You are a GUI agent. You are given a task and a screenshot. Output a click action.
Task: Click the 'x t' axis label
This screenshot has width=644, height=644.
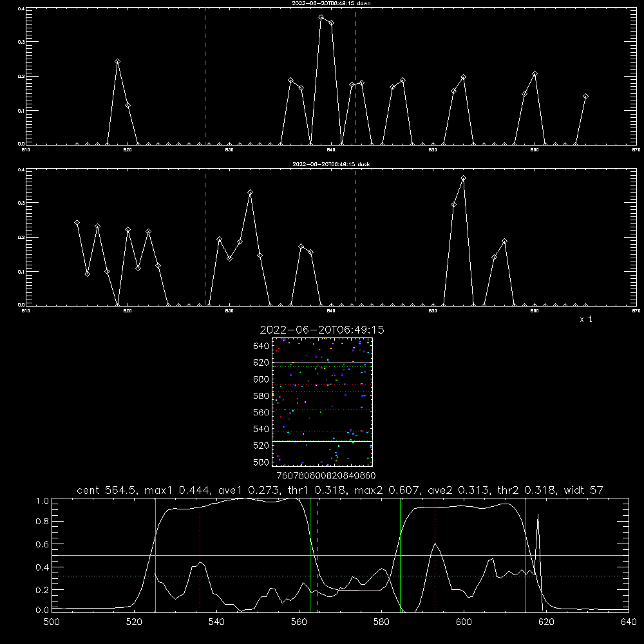pyautogui.click(x=585, y=319)
